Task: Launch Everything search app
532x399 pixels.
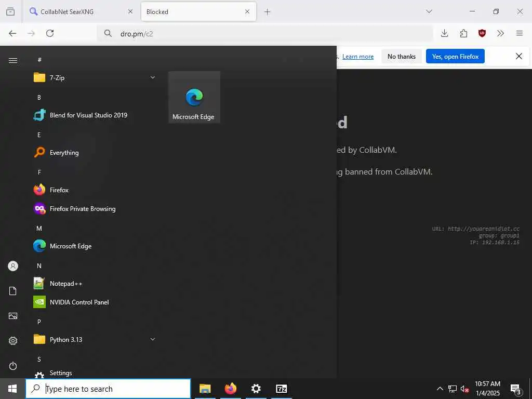Action: click(x=95, y=152)
